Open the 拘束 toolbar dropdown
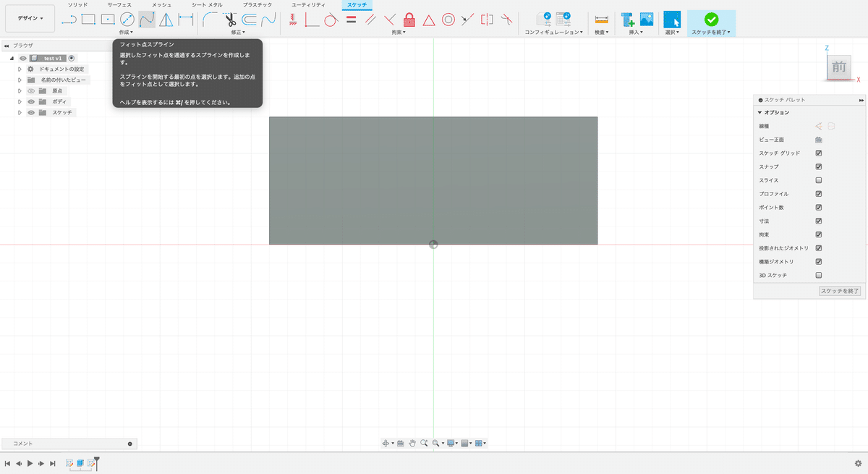The height and width of the screenshot is (474, 868). tap(399, 32)
